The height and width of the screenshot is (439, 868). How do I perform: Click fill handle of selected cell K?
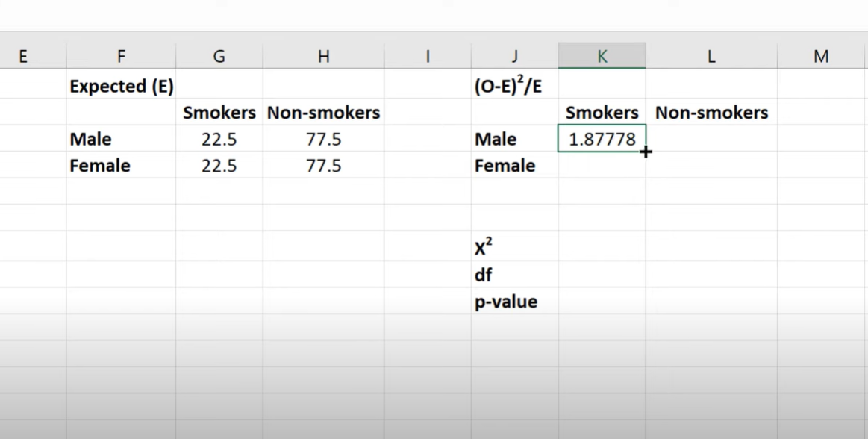point(646,152)
